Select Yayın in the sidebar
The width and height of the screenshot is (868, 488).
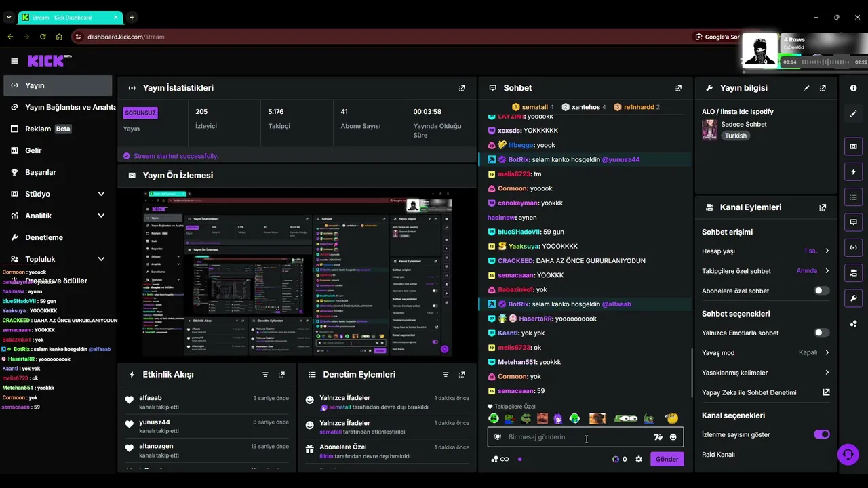point(58,85)
